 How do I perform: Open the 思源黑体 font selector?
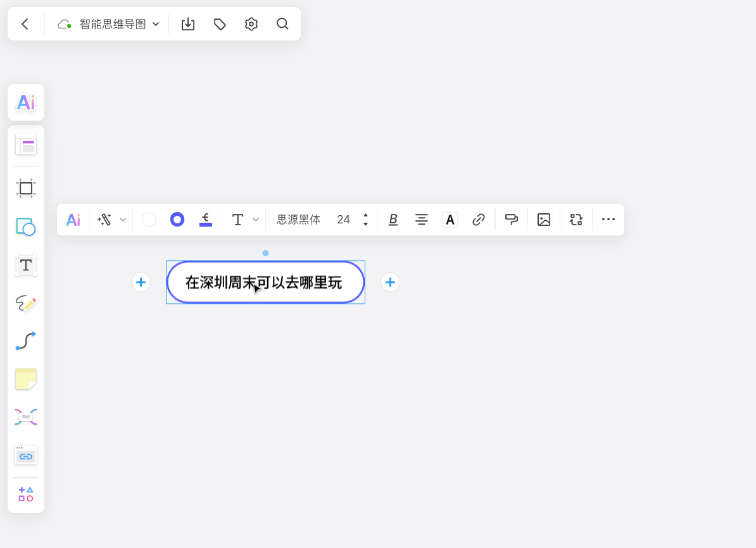(298, 220)
